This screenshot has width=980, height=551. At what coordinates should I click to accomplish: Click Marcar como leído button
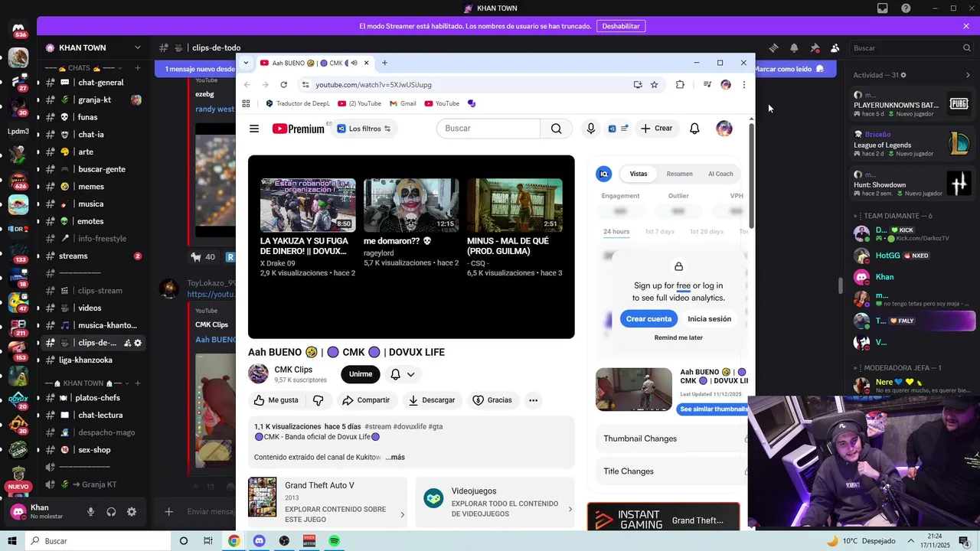coord(789,69)
